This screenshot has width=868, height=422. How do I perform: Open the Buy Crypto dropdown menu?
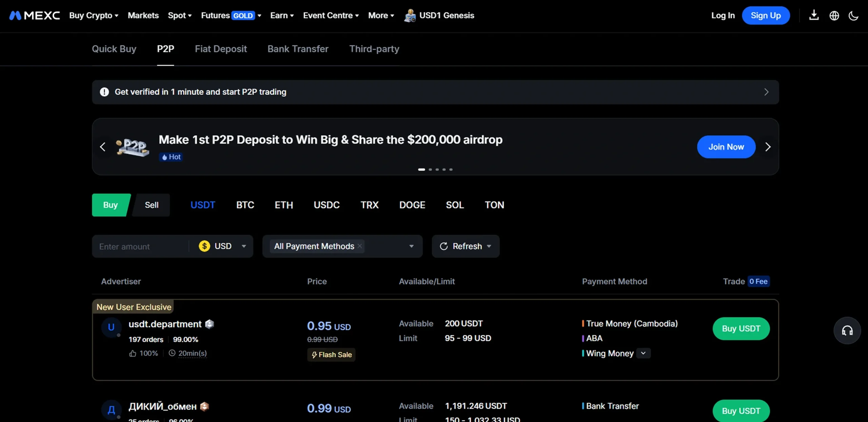pos(94,16)
